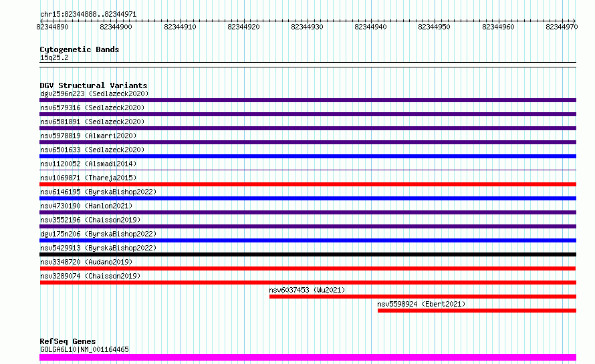Image resolution: width=595 pixels, height=364 pixels.
Task: Open the Cytogenetic Bands track heading
Action: [80, 49]
